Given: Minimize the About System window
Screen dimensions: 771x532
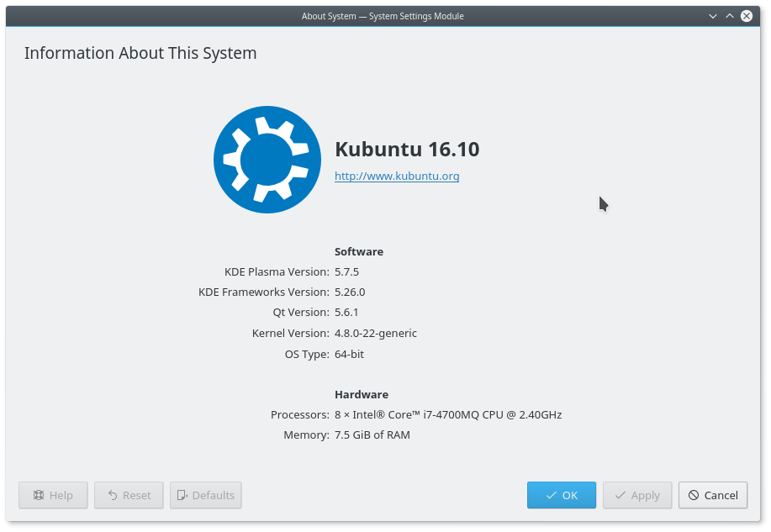Looking at the screenshot, I should [x=712, y=16].
